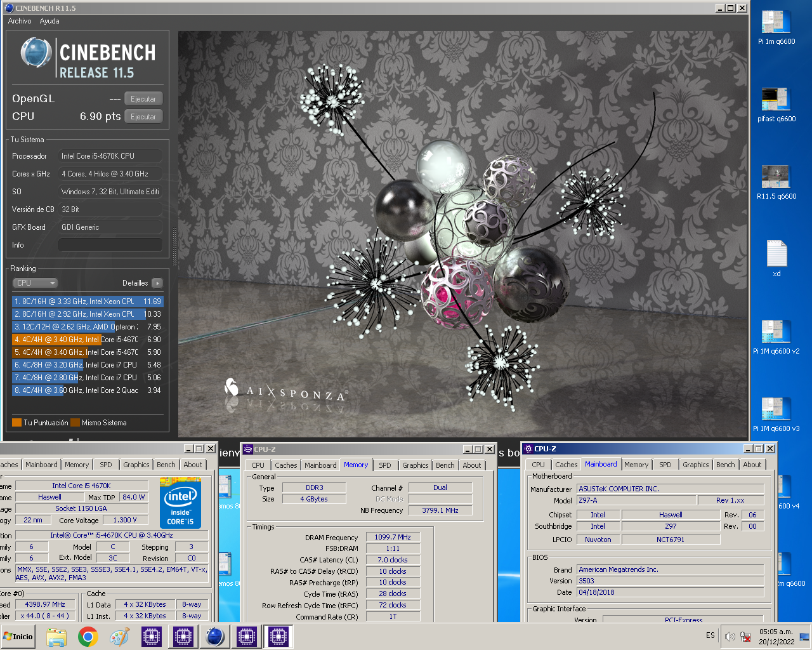Select the 'xd' text file icon

776,259
